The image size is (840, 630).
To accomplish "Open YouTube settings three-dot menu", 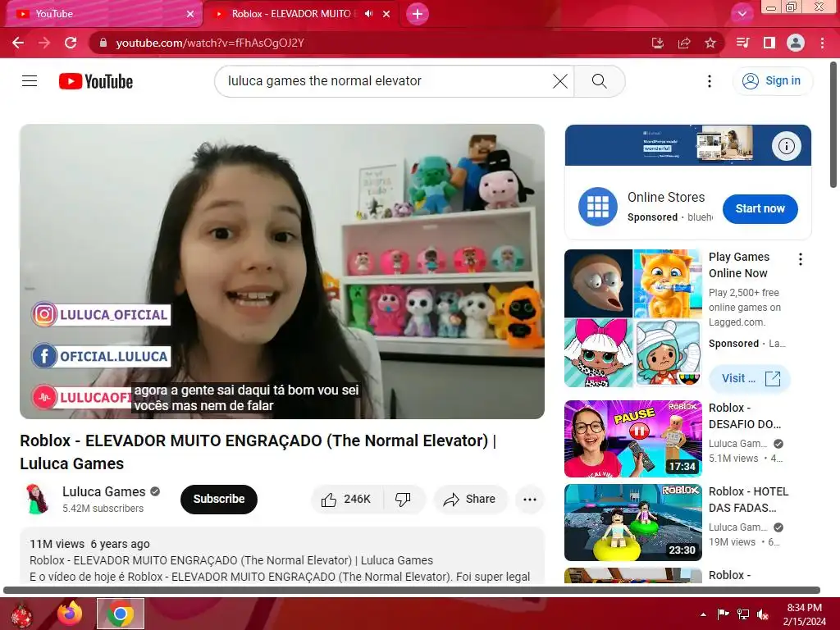I will click(710, 81).
